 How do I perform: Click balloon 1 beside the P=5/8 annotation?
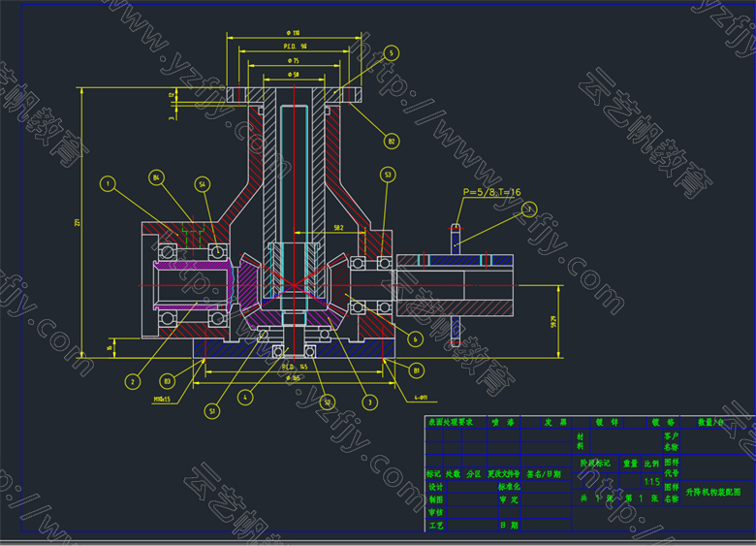[529, 209]
